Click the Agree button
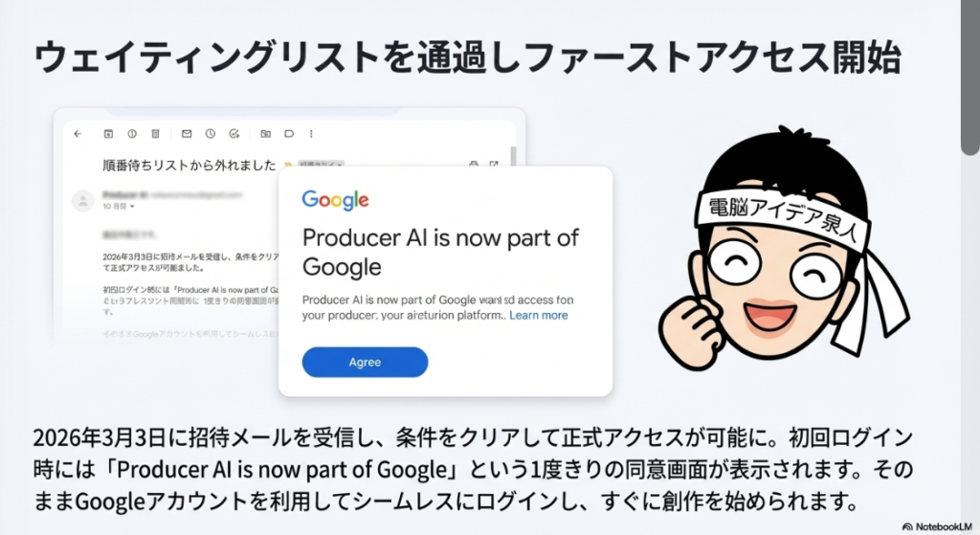Image resolution: width=980 pixels, height=535 pixels. [365, 362]
